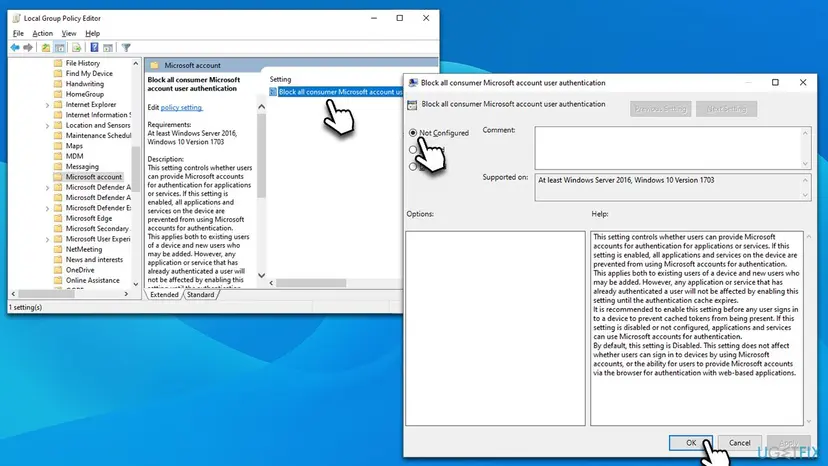
Task: Click the Maintenance Schedul folder
Action: [92, 136]
